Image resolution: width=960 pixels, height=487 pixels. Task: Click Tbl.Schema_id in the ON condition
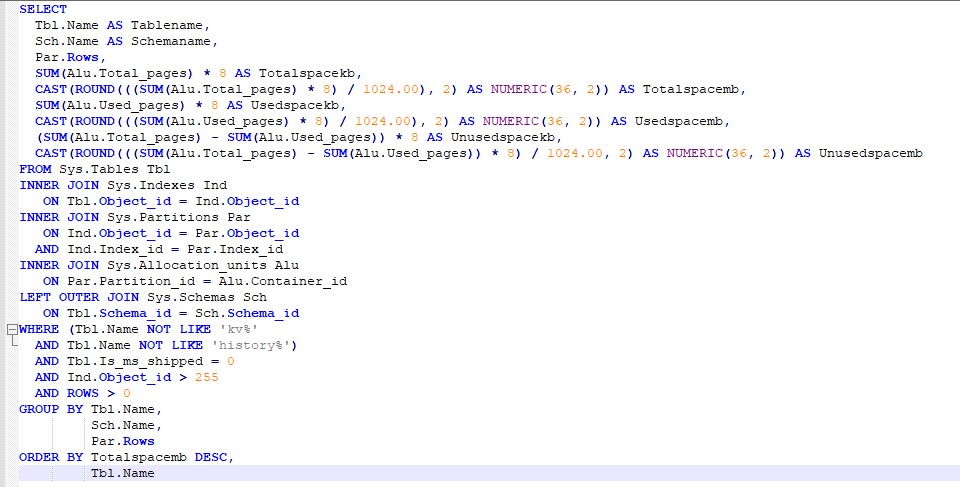pos(119,313)
